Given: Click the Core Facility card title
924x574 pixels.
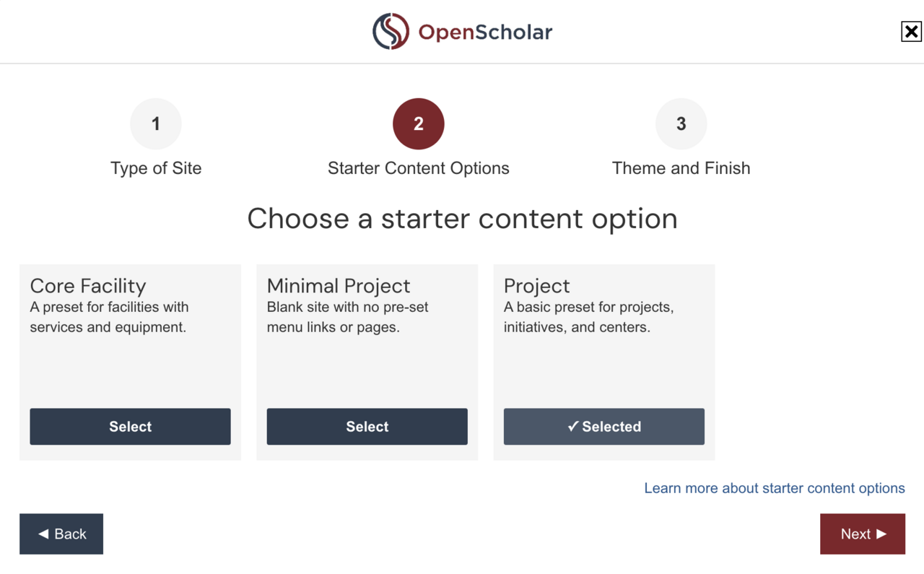Looking at the screenshot, I should point(88,286).
